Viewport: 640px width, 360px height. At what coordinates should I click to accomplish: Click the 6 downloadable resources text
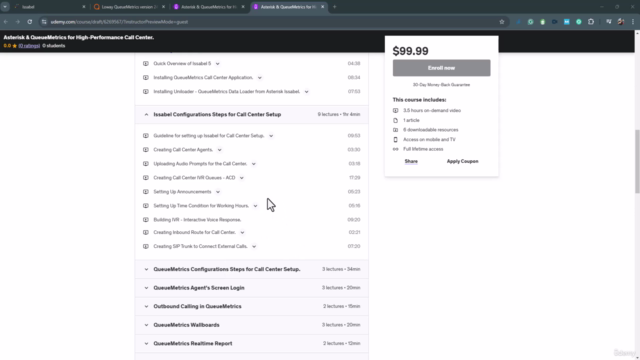click(431, 130)
